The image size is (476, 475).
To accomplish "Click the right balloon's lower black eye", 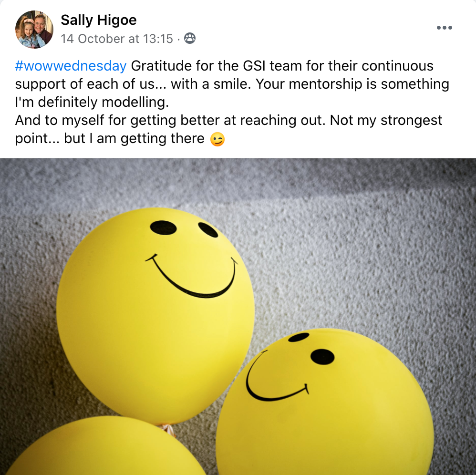I will coord(322,357).
